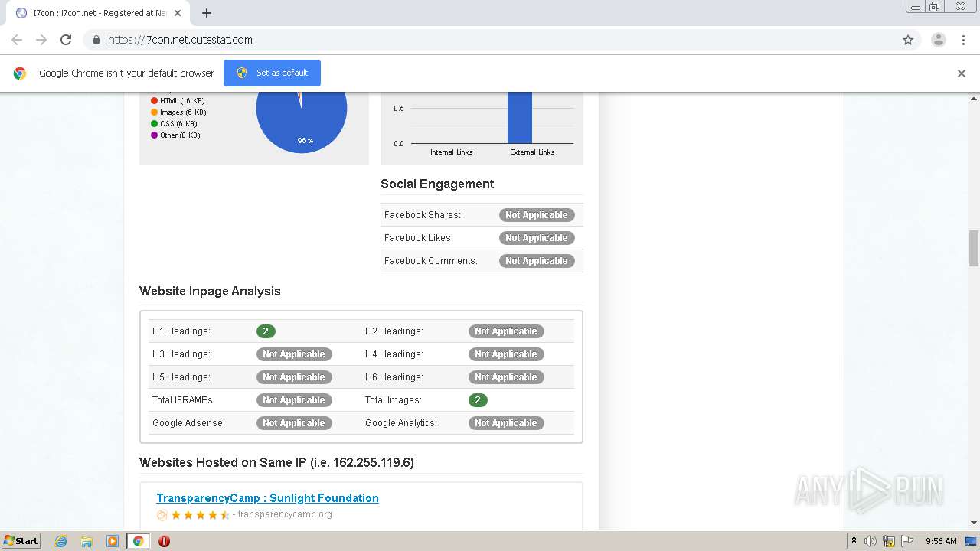Click the scrollbar down arrow
The width and height of the screenshot is (980, 551).
tap(974, 523)
